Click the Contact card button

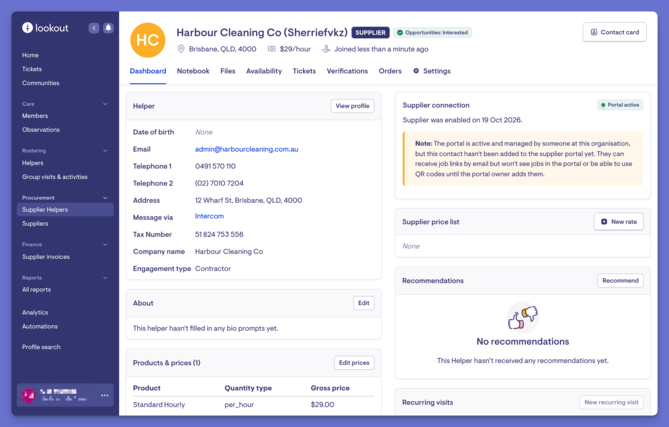tap(614, 32)
